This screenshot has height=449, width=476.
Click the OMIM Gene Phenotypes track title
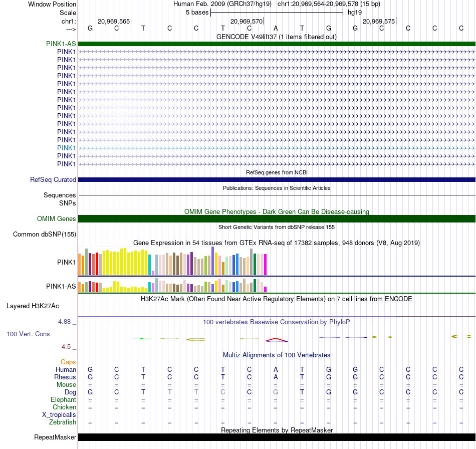coord(277,211)
